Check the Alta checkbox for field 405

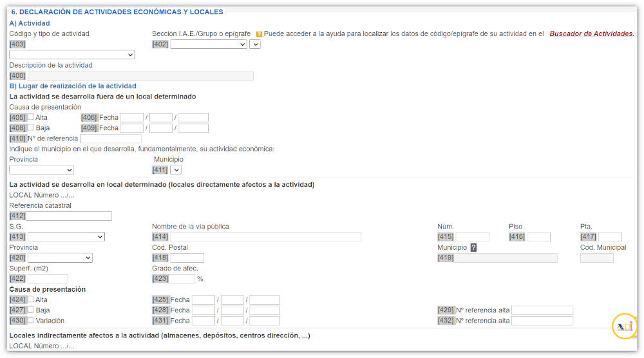point(31,117)
